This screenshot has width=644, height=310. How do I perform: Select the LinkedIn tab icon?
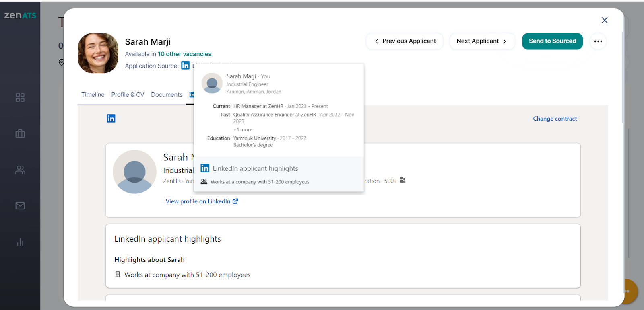pos(192,95)
